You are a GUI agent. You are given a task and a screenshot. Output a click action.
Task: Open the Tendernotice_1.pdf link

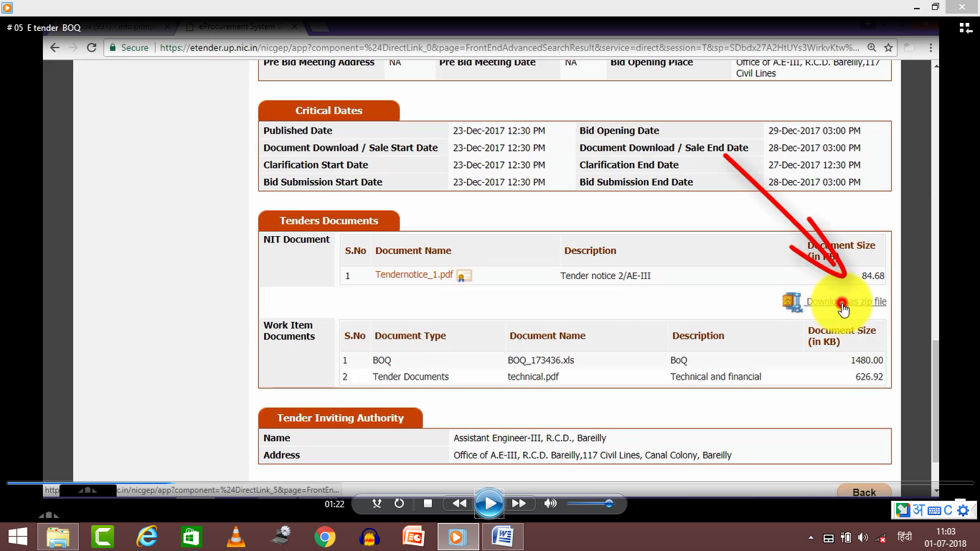click(414, 275)
